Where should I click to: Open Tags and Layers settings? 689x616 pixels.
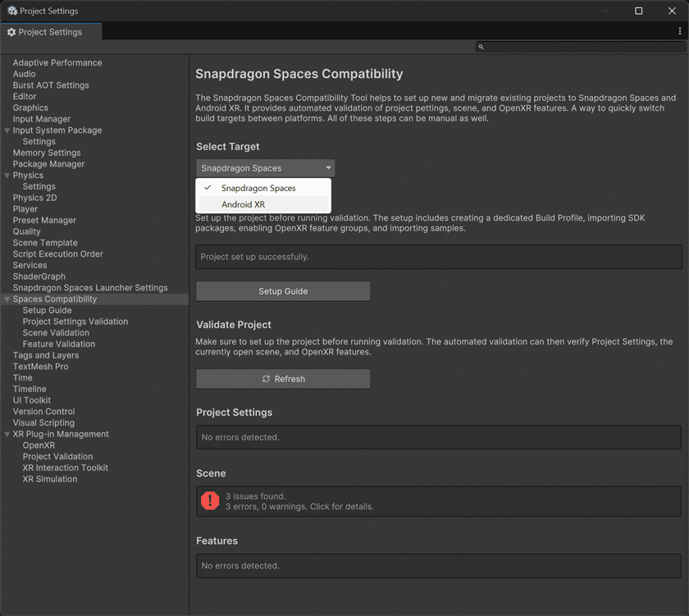46,355
